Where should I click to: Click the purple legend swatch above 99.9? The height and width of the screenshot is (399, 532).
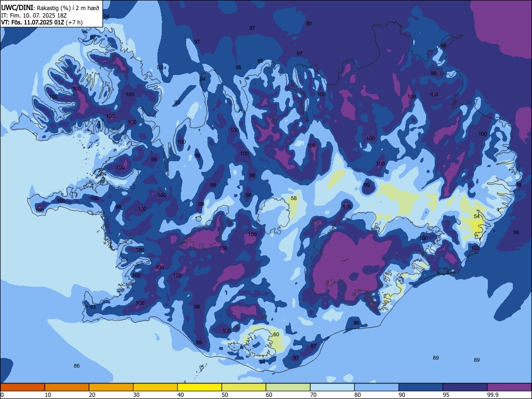click(509, 387)
